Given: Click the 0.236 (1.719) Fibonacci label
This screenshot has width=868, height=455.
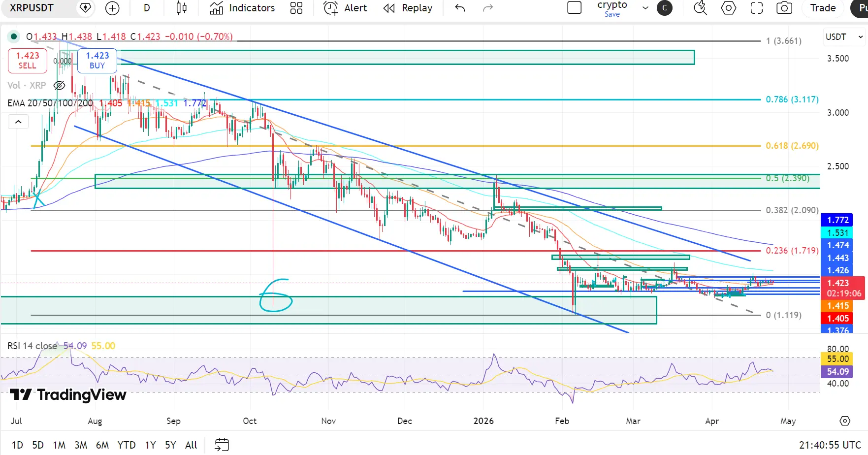Looking at the screenshot, I should 792,251.
